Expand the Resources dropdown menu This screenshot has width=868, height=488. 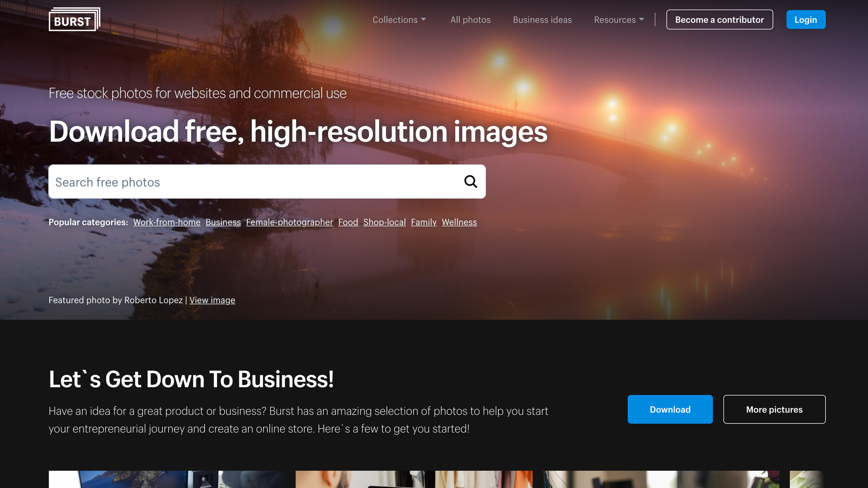coord(618,20)
